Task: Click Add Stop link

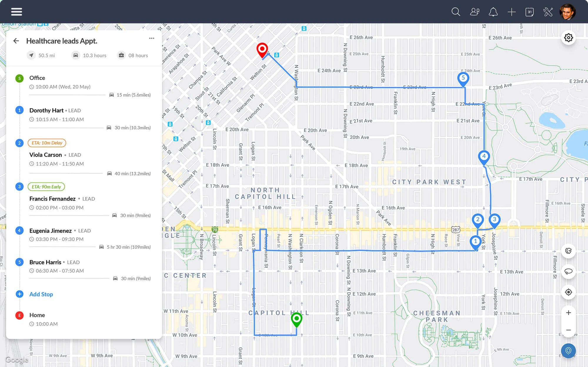Action: (41, 294)
